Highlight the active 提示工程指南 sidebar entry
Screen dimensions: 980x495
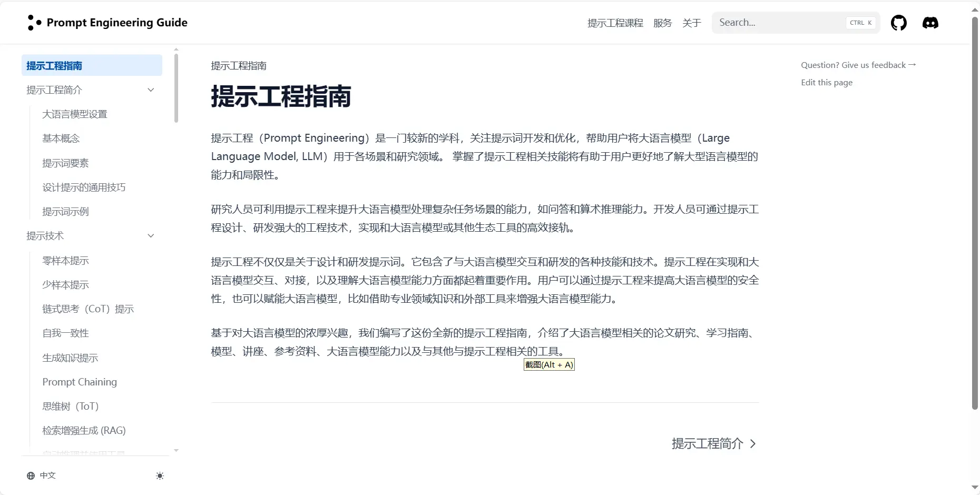(54, 65)
